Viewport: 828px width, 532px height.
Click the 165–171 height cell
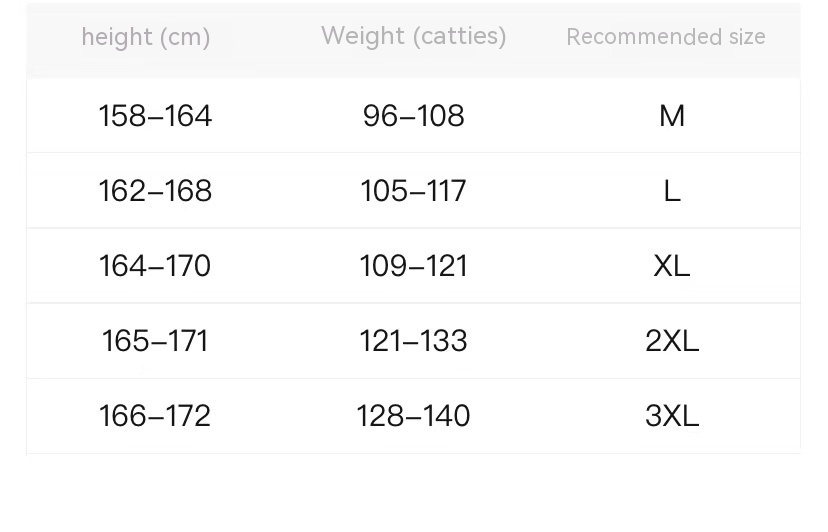coord(155,341)
